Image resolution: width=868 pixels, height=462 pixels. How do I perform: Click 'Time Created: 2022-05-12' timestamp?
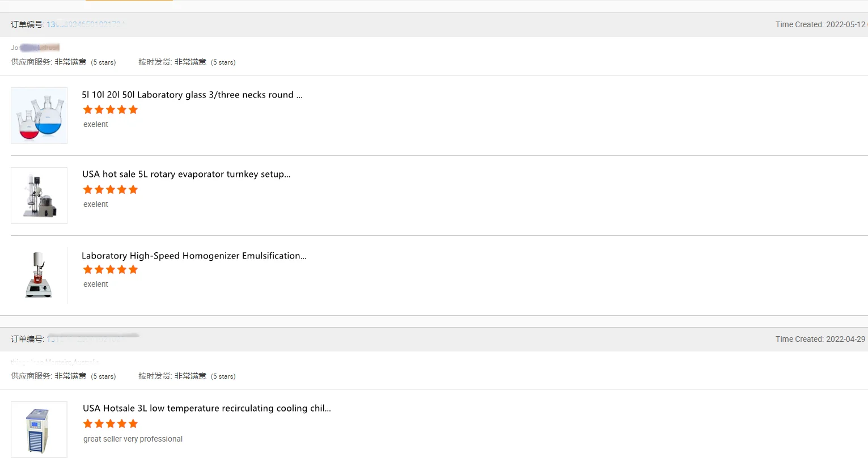coord(820,24)
